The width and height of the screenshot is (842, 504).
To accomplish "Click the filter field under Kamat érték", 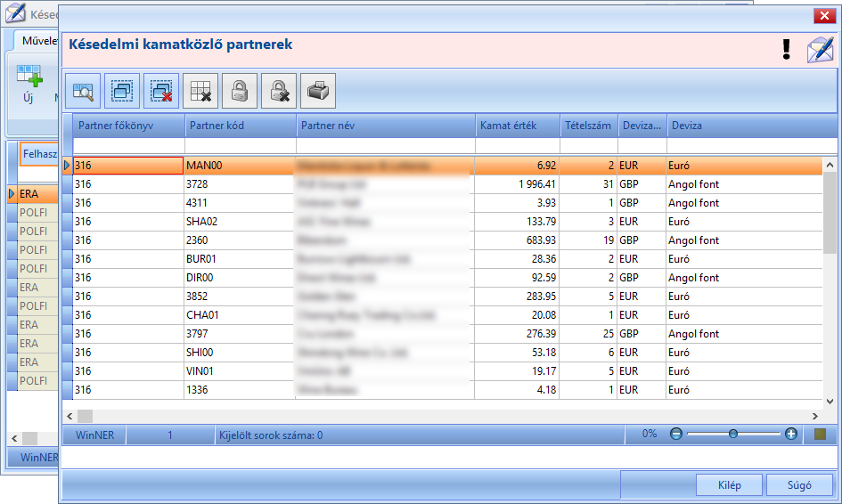I will 518,145.
